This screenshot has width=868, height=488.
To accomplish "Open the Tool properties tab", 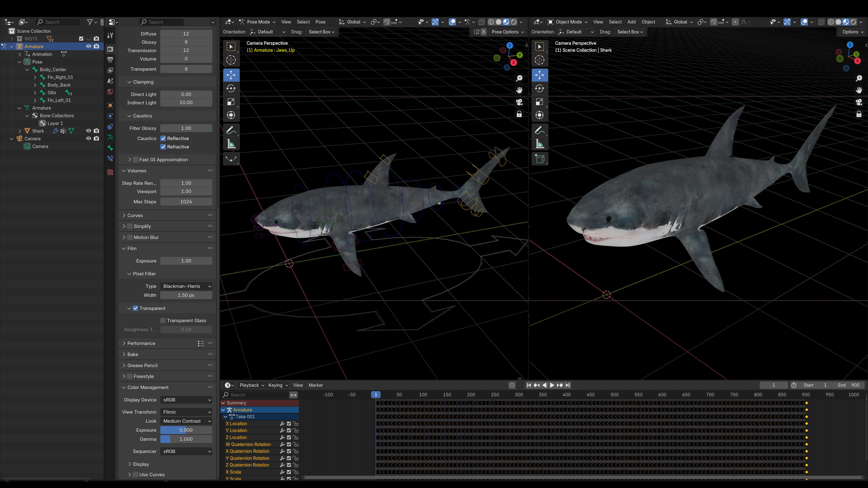I will pyautogui.click(x=110, y=35).
